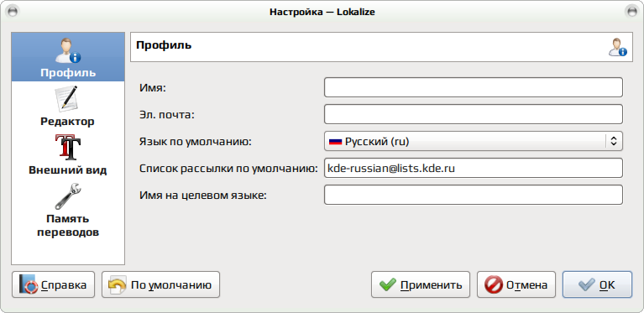Focus the Имя на целевом языке field
The height and width of the screenshot is (313, 644).
(474, 195)
